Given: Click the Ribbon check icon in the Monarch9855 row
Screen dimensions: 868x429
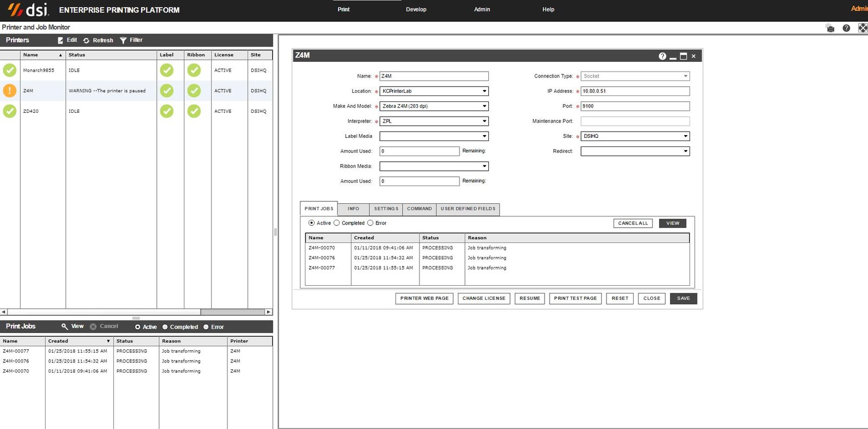Looking at the screenshot, I should point(194,70).
